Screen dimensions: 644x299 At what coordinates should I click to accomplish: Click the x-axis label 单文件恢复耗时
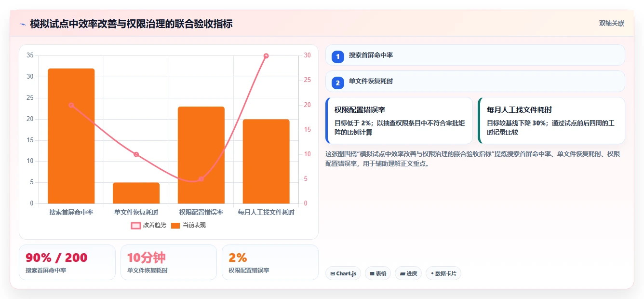click(136, 212)
